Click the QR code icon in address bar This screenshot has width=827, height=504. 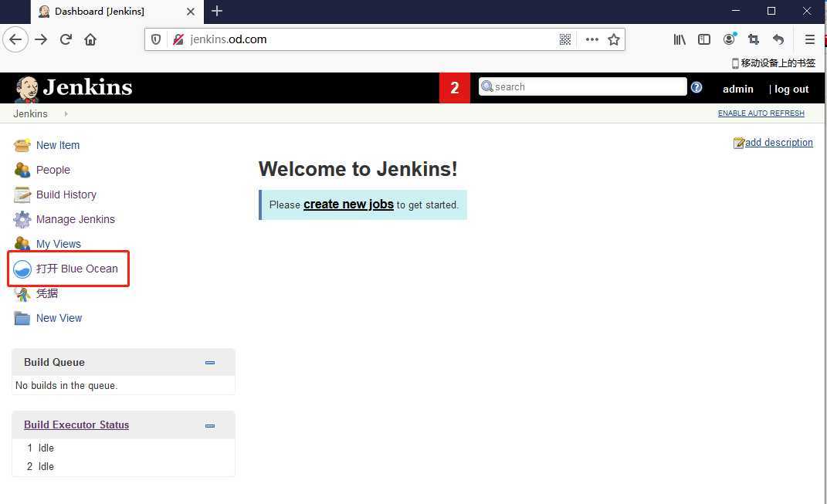pyautogui.click(x=565, y=39)
